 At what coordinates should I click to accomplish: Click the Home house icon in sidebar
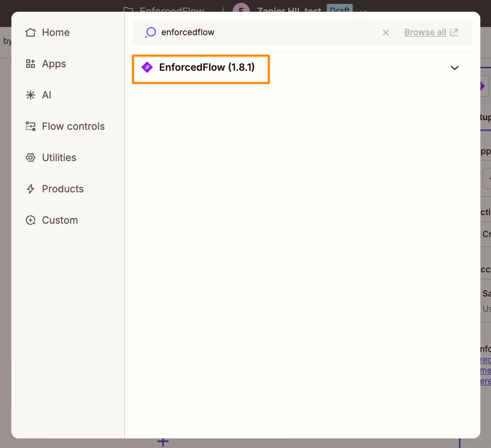[31, 32]
